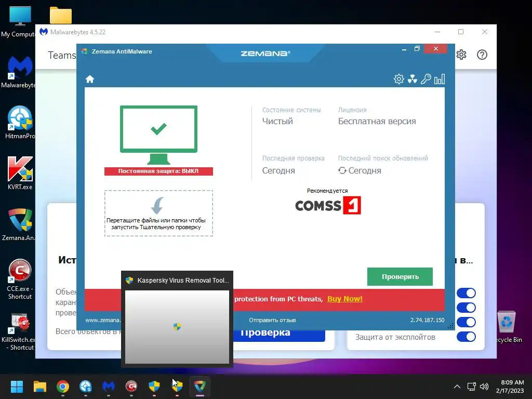
Task: Click the green monitor status image
Action: pyautogui.click(x=158, y=135)
